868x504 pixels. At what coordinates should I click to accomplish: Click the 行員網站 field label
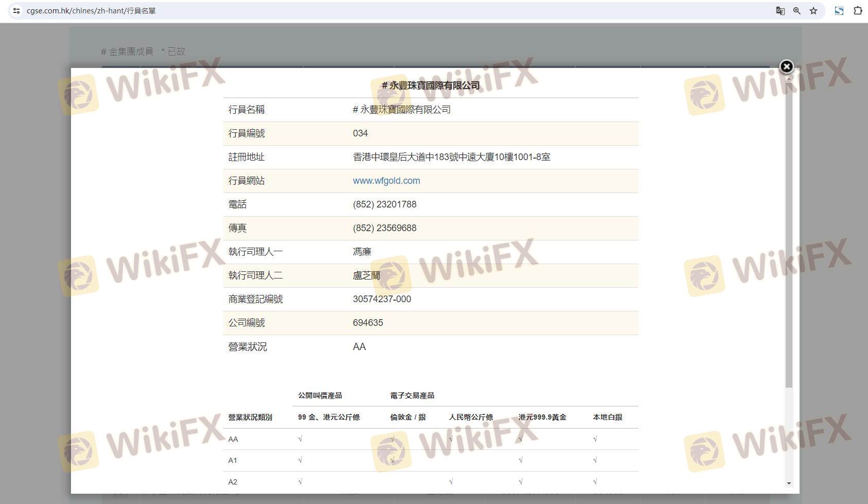[246, 181]
